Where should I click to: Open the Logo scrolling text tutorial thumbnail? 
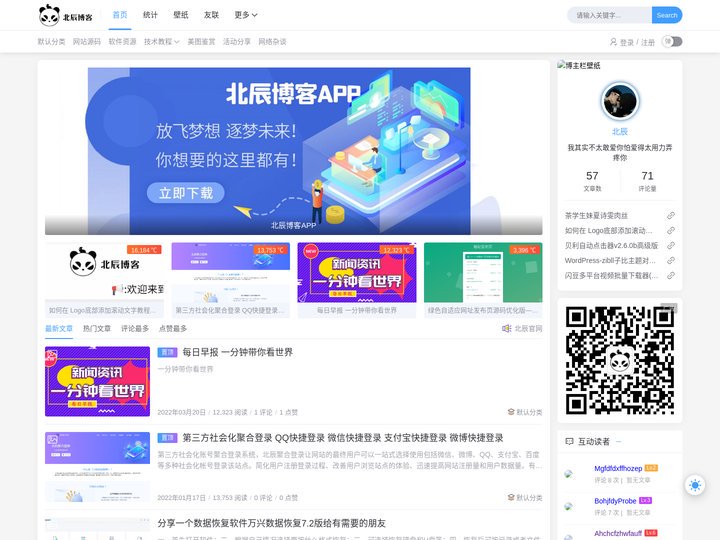point(104,273)
